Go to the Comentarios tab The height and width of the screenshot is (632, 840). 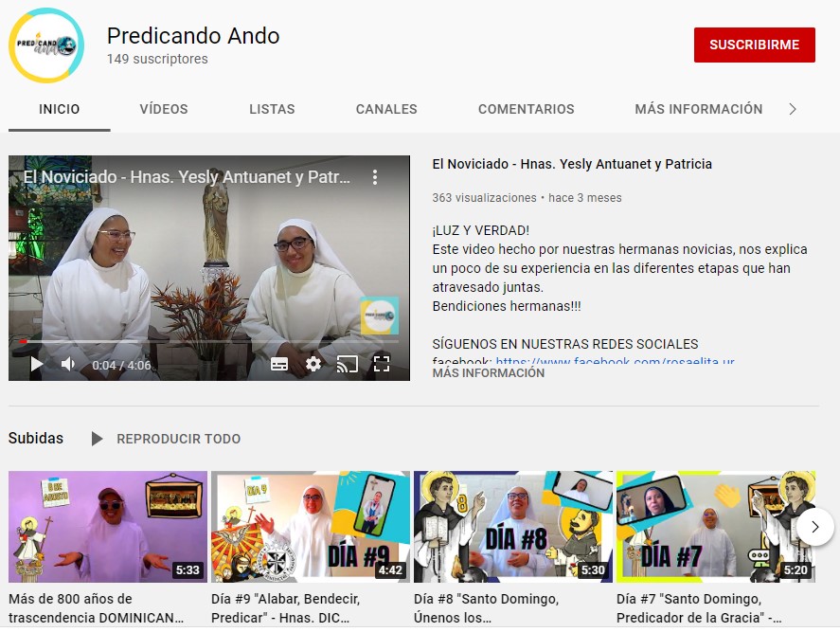527,109
